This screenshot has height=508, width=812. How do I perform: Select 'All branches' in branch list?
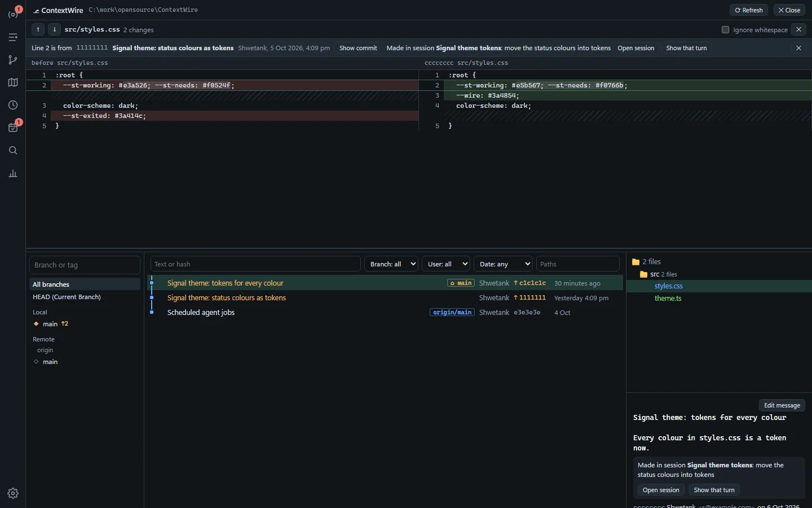[85, 284]
